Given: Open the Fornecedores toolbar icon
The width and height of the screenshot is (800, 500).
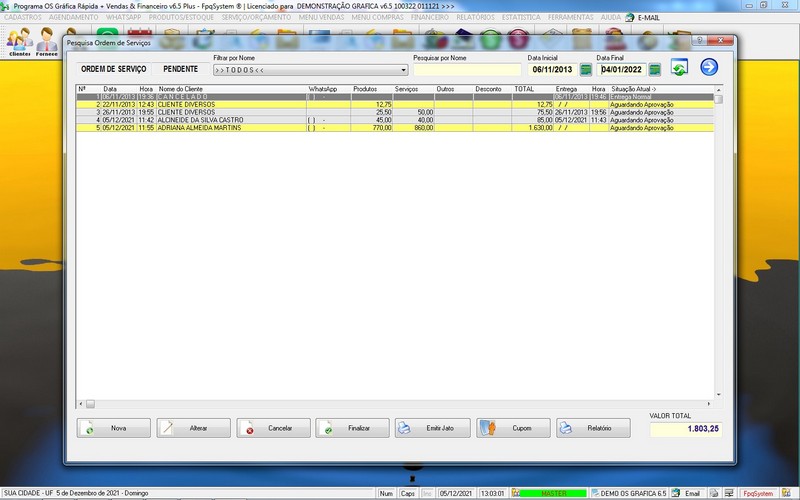Looking at the screenshot, I should coord(46,41).
